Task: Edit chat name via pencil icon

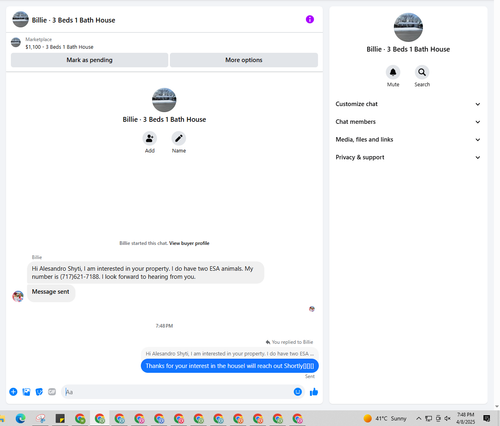Action: coord(179,138)
